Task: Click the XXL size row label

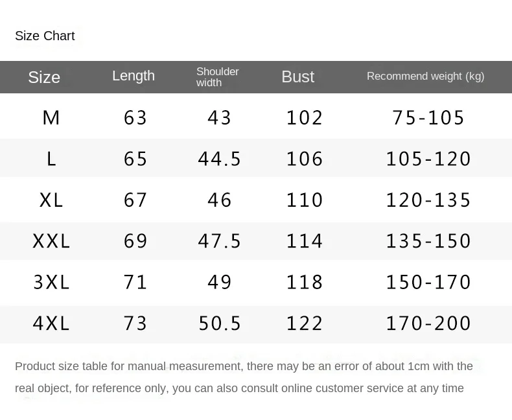Action: click(51, 241)
